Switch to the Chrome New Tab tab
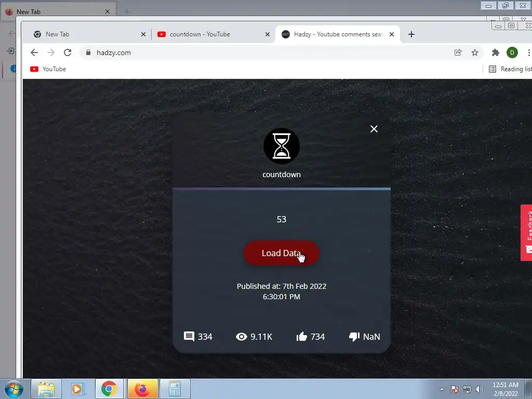 [x=87, y=34]
